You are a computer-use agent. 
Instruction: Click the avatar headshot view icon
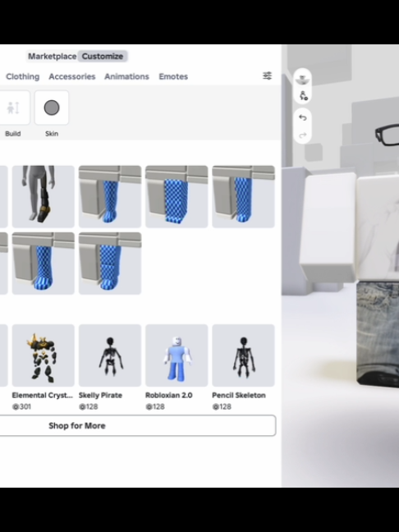302,80
